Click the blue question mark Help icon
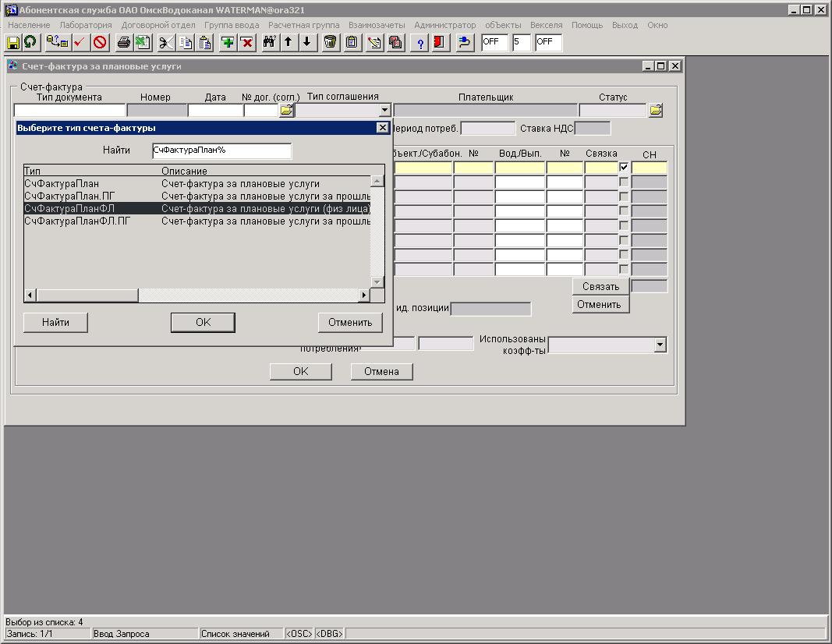The height and width of the screenshot is (644, 832). tap(420, 43)
